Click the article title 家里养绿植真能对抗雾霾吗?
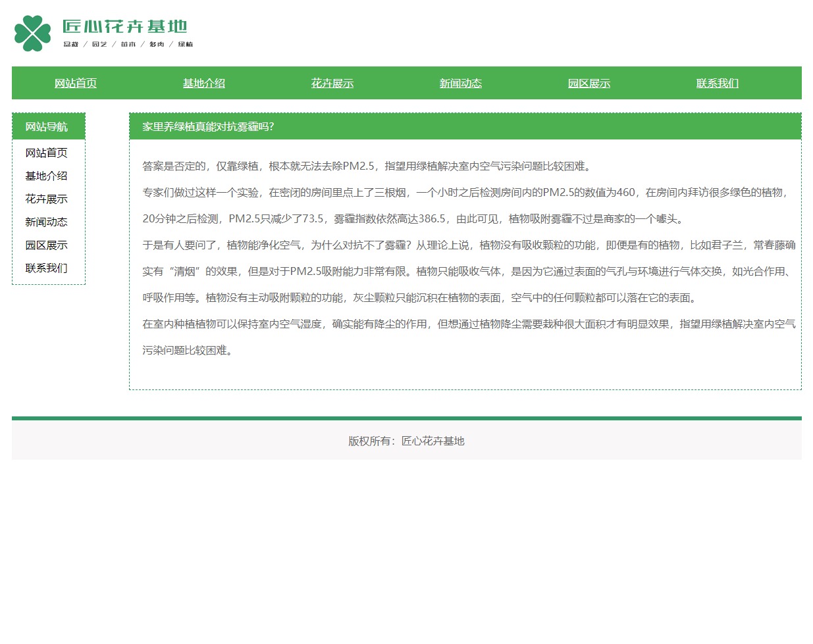This screenshot has height=644, width=813. [x=208, y=127]
